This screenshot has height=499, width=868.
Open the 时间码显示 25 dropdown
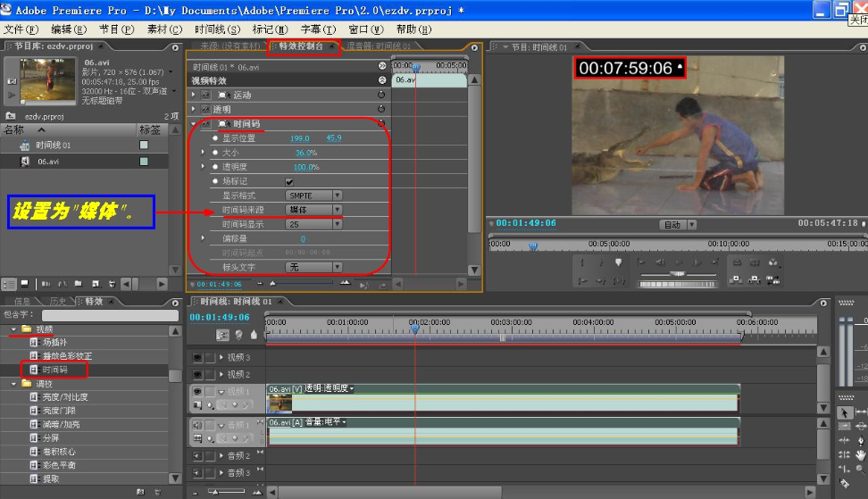tap(313, 224)
